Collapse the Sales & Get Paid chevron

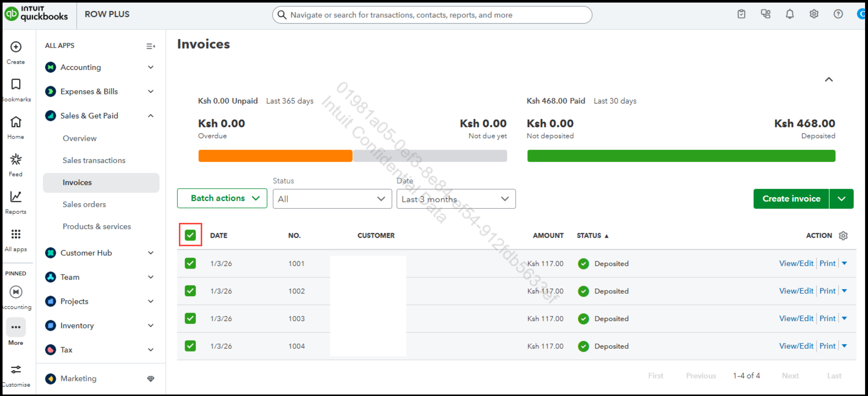[x=151, y=116]
